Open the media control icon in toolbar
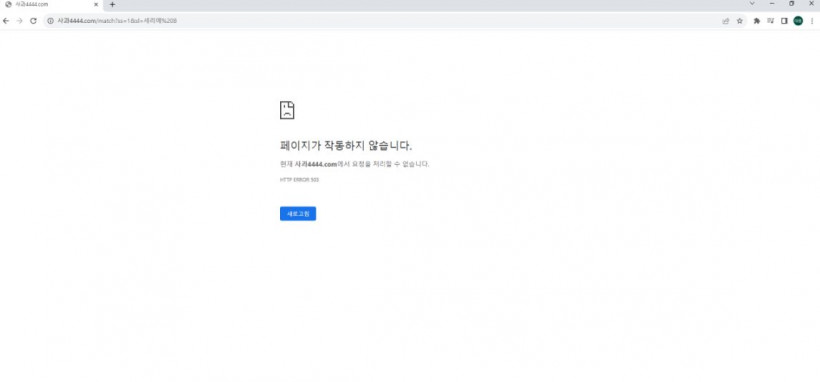820x382 pixels. click(770, 21)
